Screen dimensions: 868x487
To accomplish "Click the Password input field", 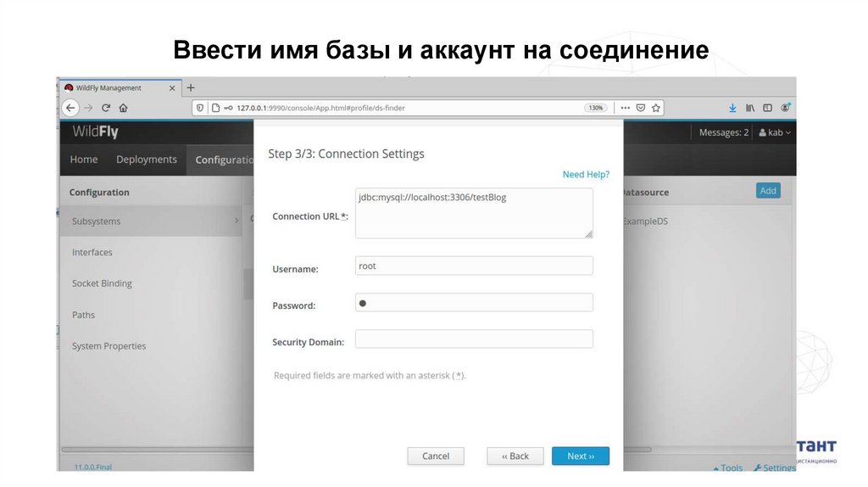I will (474, 303).
